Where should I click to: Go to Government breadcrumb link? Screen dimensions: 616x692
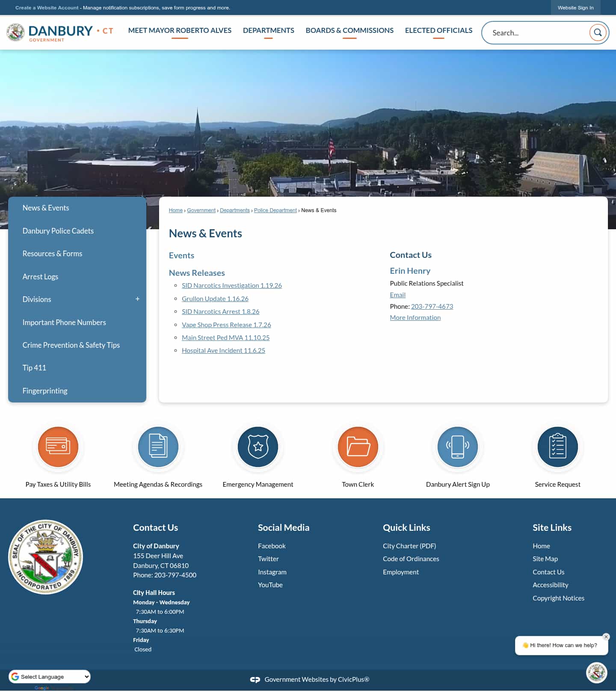(x=201, y=210)
